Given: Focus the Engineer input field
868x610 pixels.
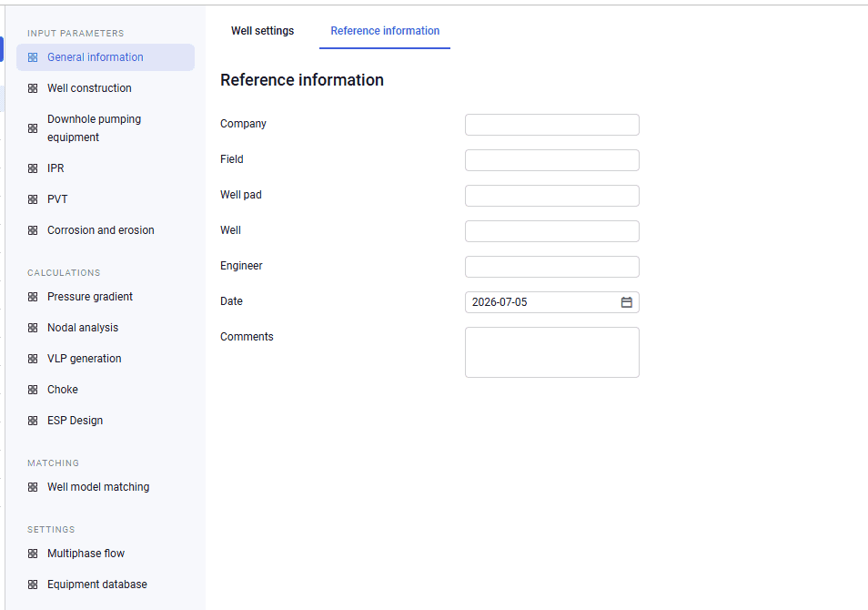Looking at the screenshot, I should point(552,267).
